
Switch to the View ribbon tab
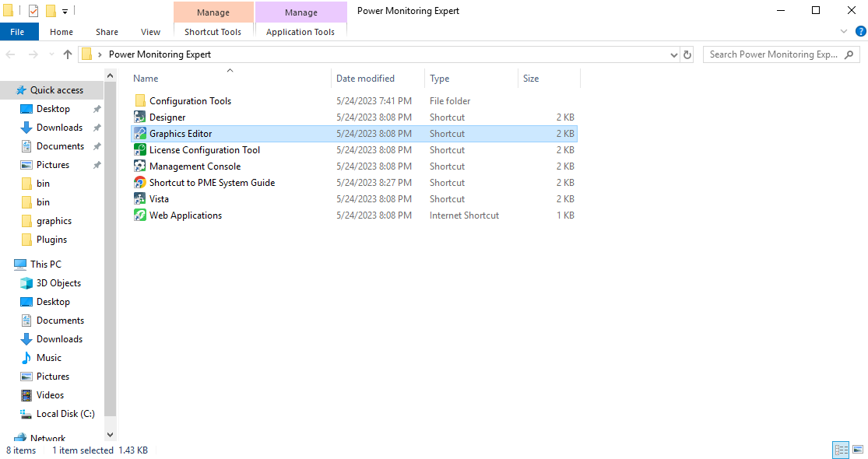(150, 32)
